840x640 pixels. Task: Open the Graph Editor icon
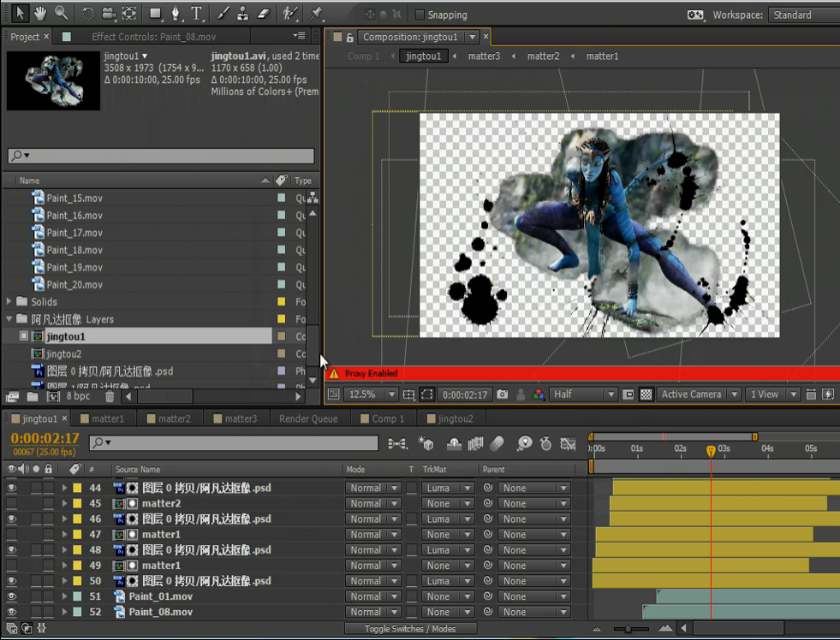pos(568,443)
